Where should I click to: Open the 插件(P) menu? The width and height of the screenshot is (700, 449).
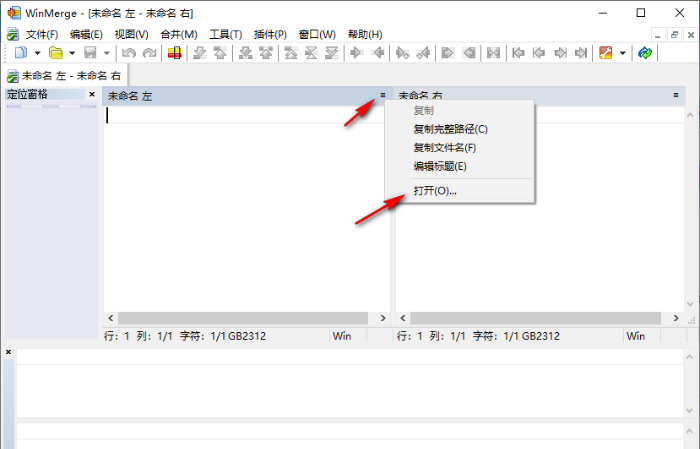click(x=270, y=34)
